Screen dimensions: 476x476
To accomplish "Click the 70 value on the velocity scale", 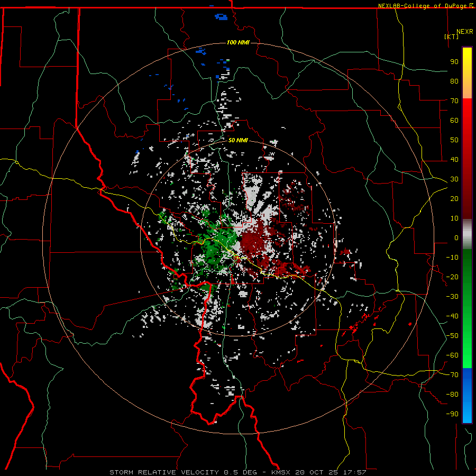I will point(454,101).
